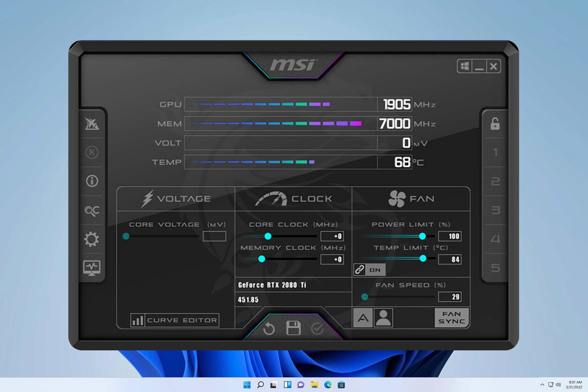The width and height of the screenshot is (588, 392).
Task: Click the Core Clock slider handle
Action: [x=268, y=236]
